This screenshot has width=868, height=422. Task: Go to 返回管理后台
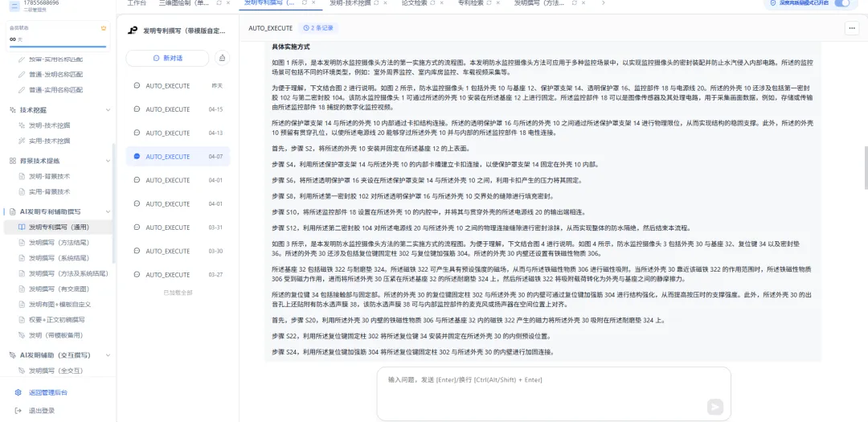49,392
